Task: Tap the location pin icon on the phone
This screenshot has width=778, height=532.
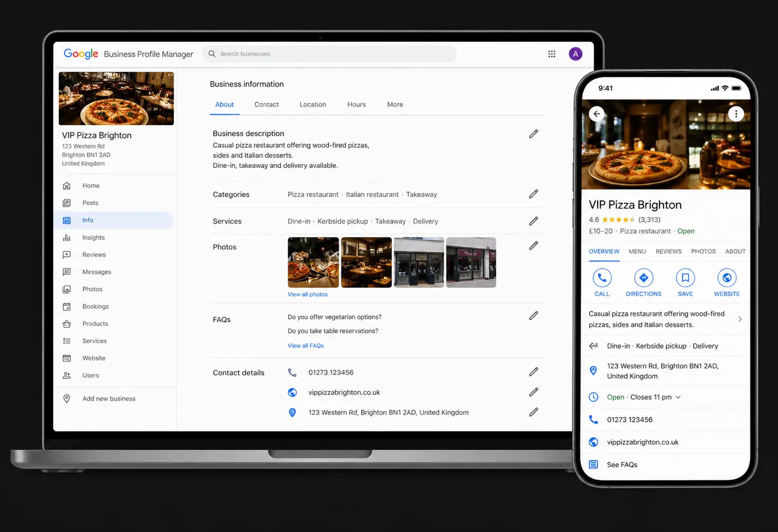Action: point(593,370)
